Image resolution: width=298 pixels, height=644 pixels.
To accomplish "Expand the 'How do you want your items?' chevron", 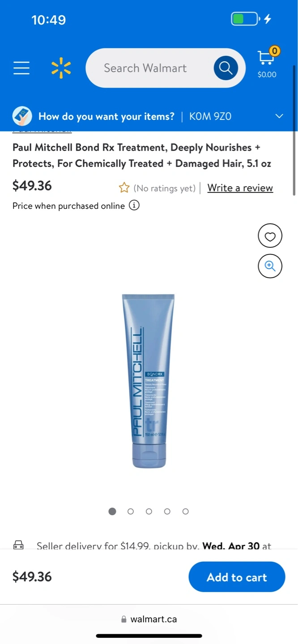I will pos(279,116).
